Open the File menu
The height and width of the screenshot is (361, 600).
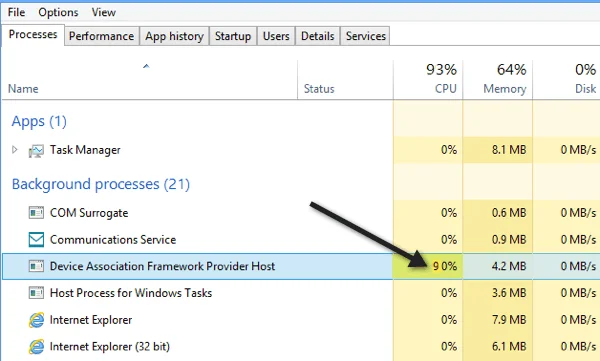[16, 12]
